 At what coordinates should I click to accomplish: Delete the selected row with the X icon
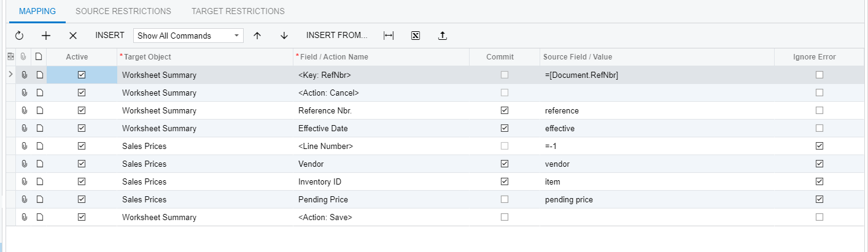pos(73,36)
